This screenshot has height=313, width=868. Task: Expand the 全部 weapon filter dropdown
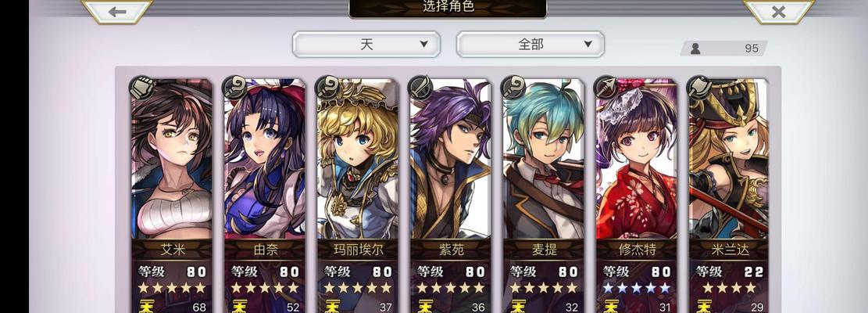pyautogui.click(x=530, y=45)
